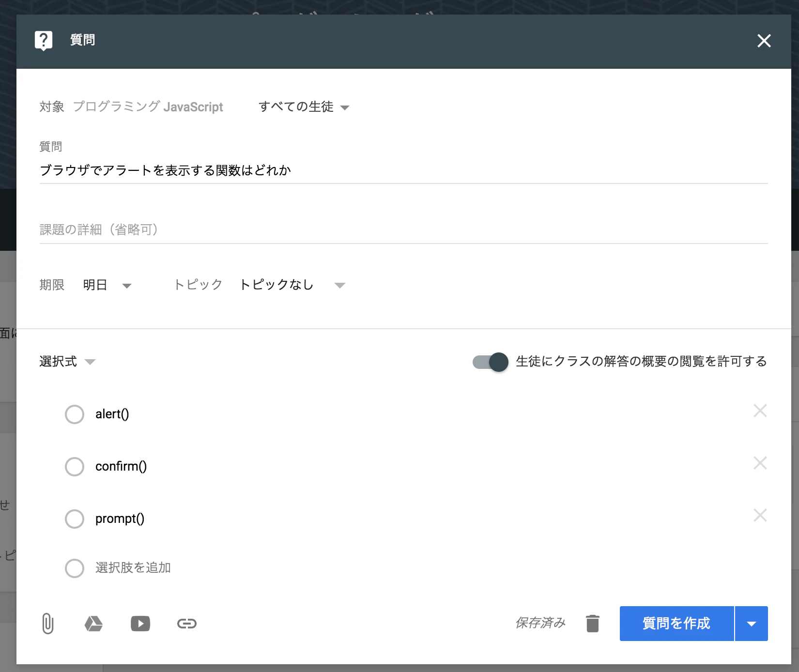Click the prompt() option text
Screen dimensions: 799x672
(x=120, y=519)
